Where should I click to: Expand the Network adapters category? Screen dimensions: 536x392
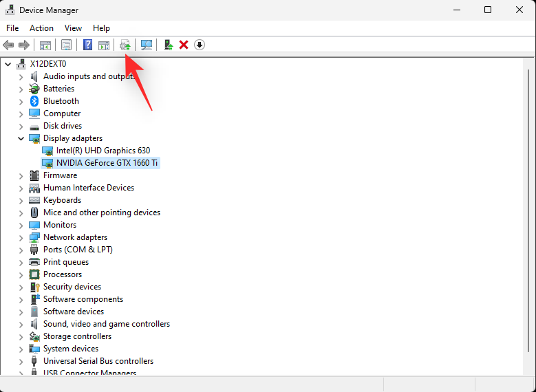[x=21, y=237]
